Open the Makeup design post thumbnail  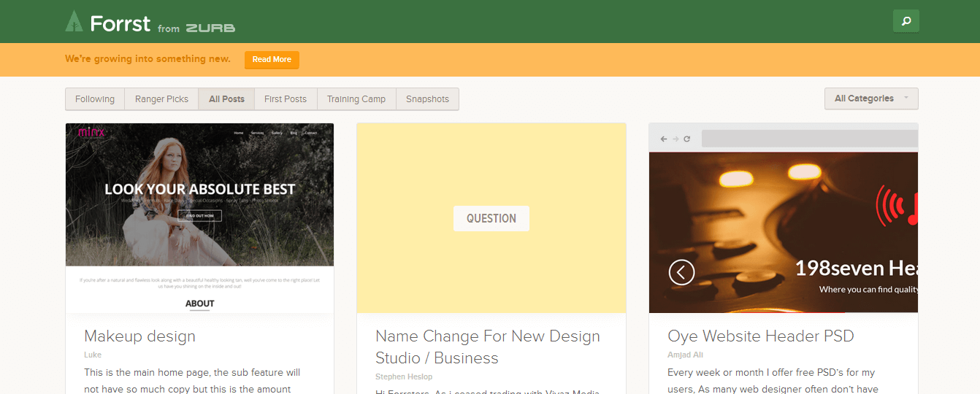coord(199,218)
